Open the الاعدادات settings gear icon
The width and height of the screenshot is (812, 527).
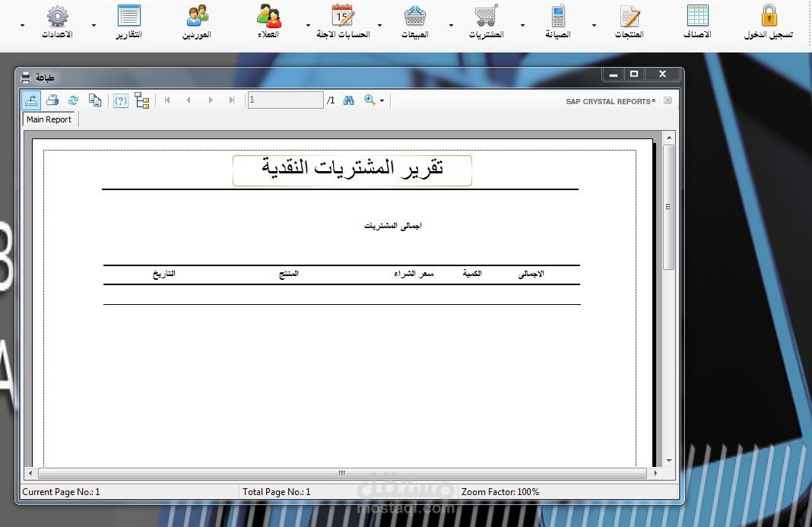click(x=58, y=15)
